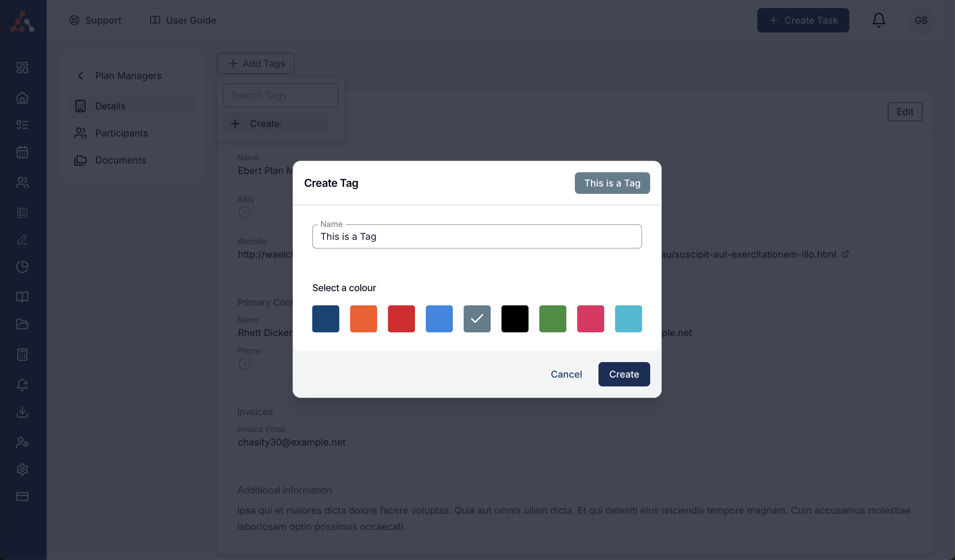Screen dimensions: 955x560
Task: Go back via Plan Managers chevron
Action: coord(80,76)
